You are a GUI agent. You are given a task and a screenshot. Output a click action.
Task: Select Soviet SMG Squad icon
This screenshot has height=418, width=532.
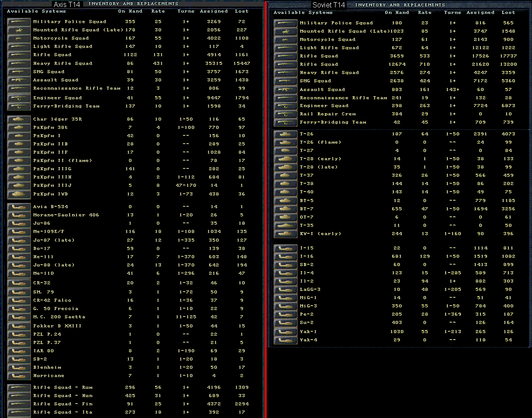coord(286,81)
